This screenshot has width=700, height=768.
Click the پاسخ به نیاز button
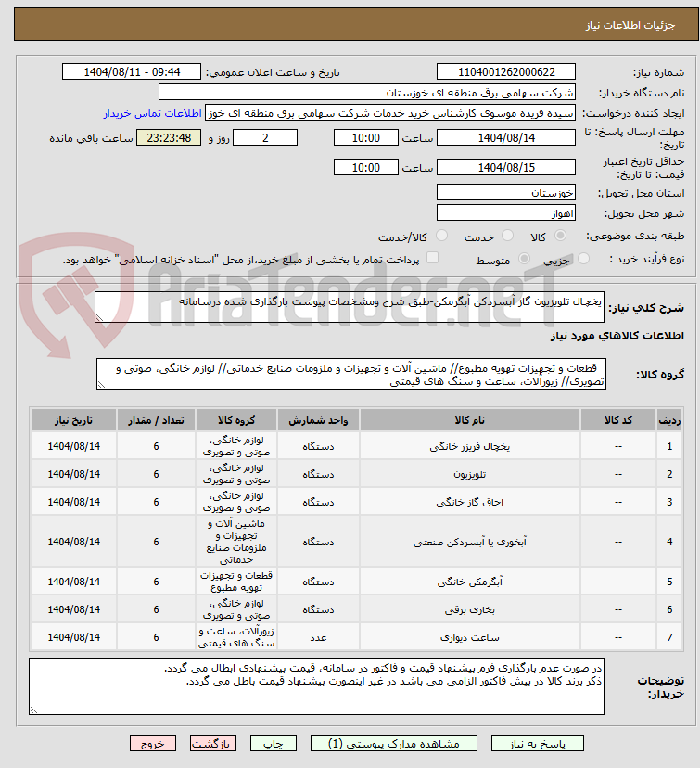pyautogui.click(x=538, y=743)
